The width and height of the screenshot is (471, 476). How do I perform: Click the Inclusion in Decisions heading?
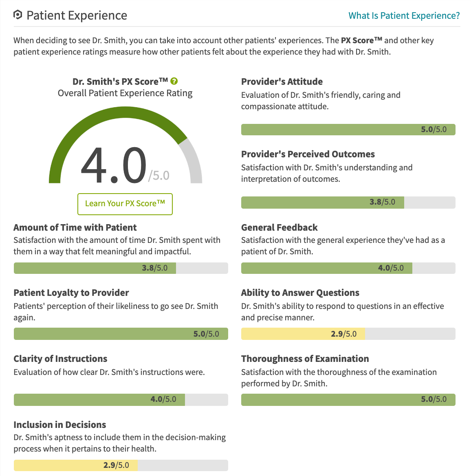(59, 425)
